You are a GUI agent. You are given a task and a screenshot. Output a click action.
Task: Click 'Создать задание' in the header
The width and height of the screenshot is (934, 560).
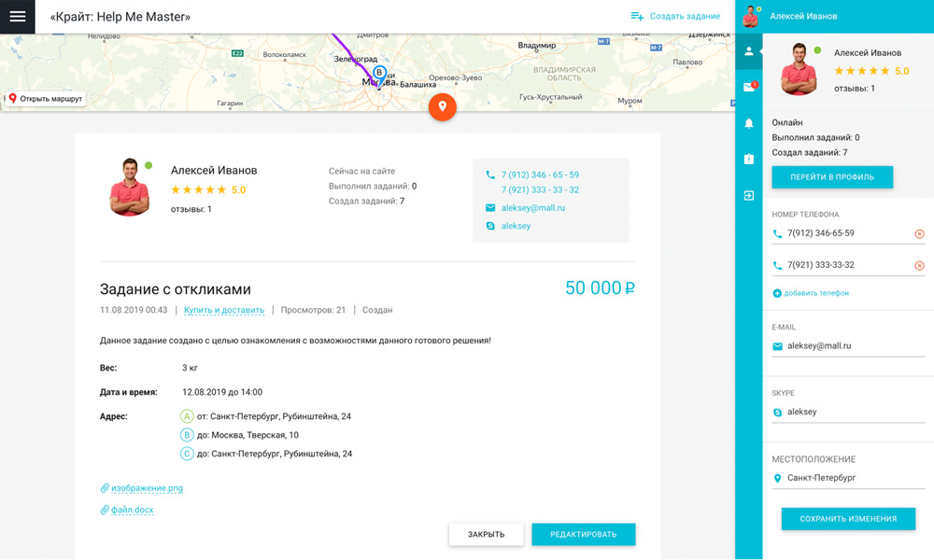click(675, 17)
